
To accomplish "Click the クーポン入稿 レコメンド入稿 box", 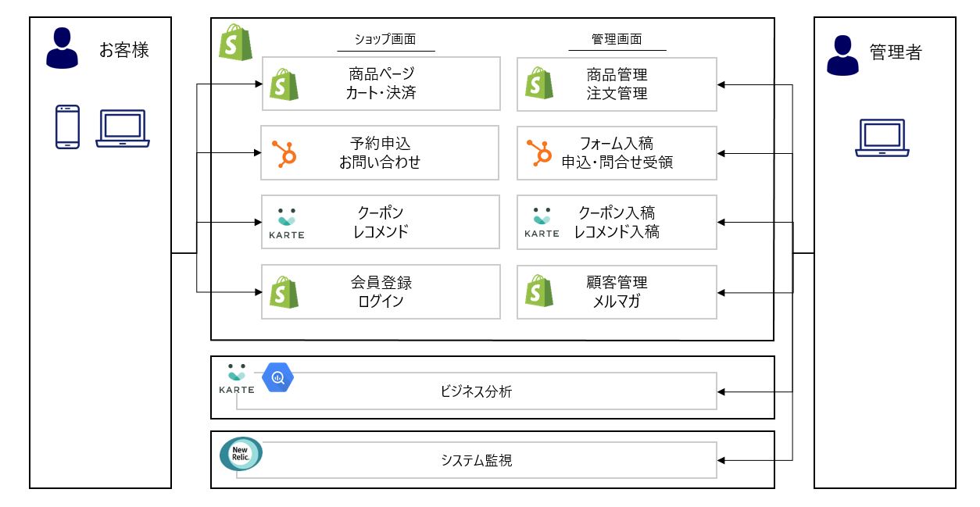I will (x=617, y=223).
